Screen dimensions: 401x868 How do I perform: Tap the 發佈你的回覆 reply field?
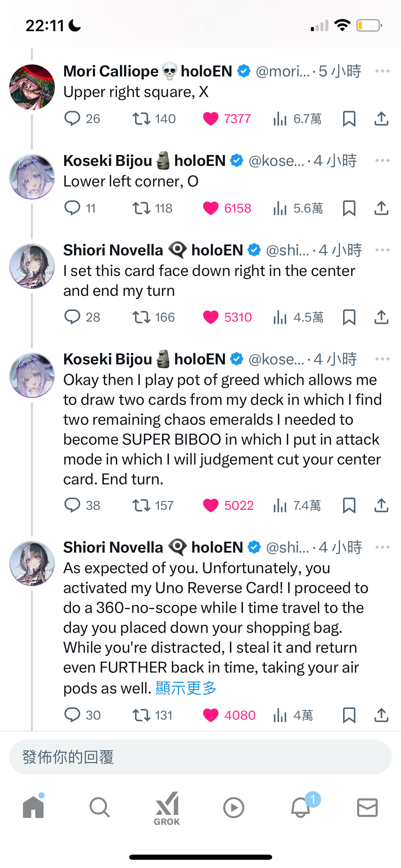[x=200, y=757]
